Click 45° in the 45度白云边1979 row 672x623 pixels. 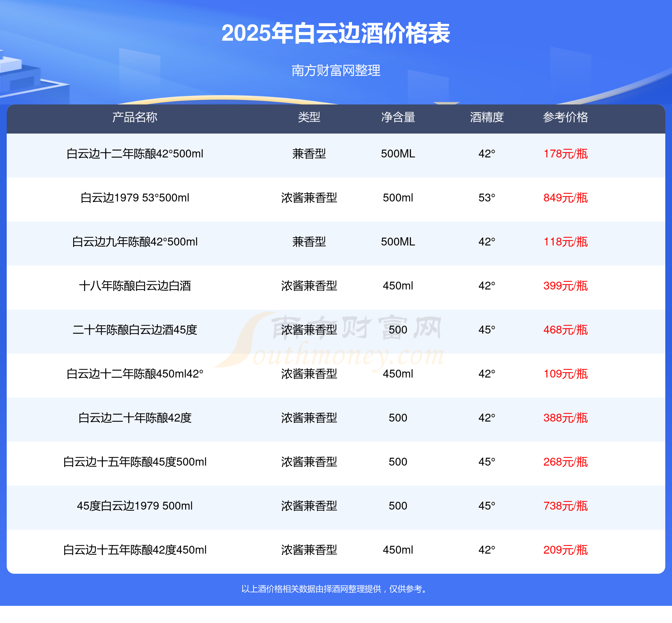pyautogui.click(x=487, y=506)
